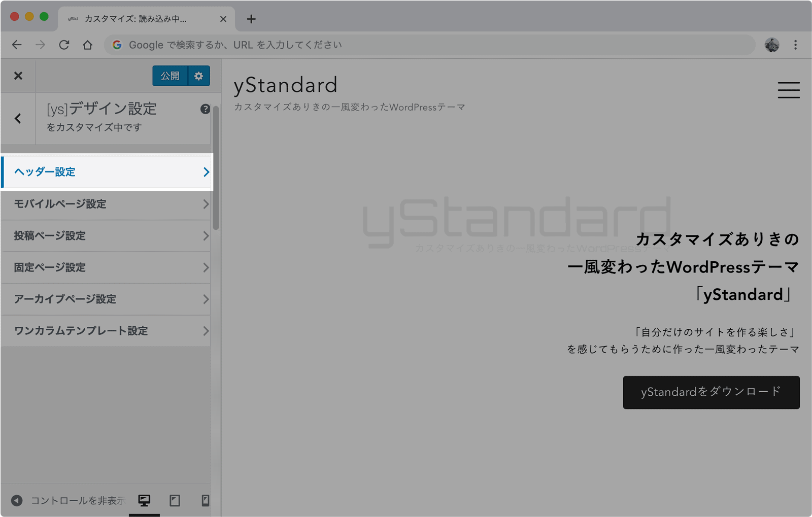This screenshot has height=517, width=812.
Task: Close the カスタマイズ browser tab
Action: 223,19
